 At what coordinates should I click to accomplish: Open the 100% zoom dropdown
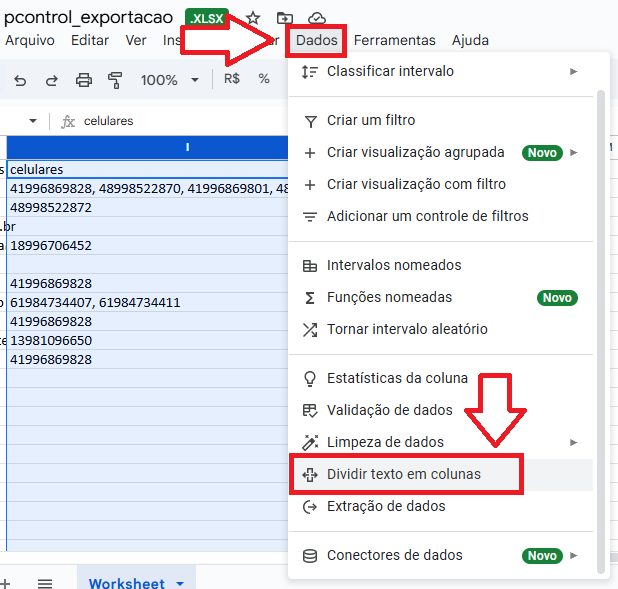[x=168, y=79]
